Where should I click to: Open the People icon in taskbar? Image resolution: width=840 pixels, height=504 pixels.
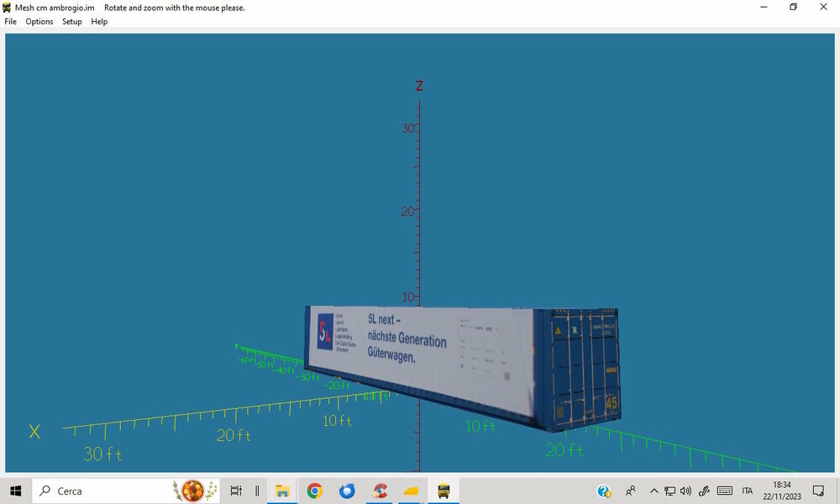coord(631,491)
